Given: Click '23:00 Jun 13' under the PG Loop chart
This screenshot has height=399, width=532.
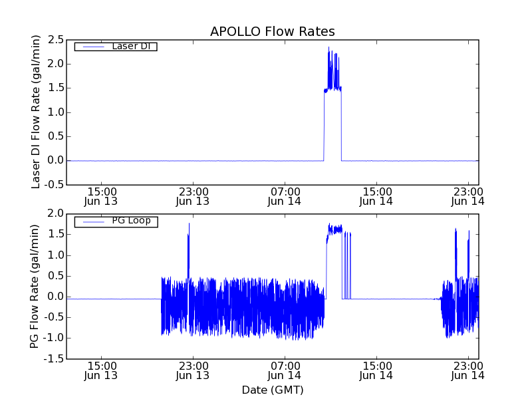Looking at the screenshot, I should [x=193, y=371].
